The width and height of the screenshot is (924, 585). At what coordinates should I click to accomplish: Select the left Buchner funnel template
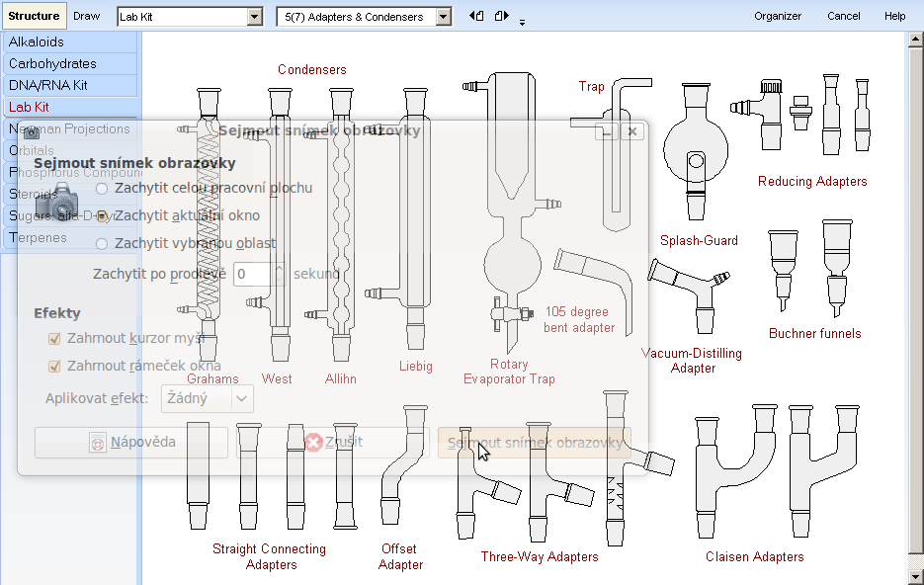click(783, 271)
